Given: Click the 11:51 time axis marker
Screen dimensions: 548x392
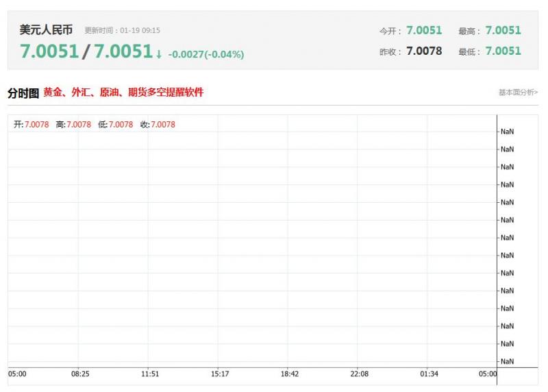Looking at the screenshot, I should pos(150,374).
